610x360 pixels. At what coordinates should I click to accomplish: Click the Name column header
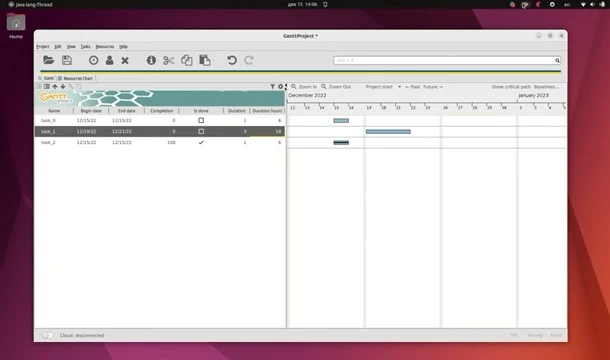(54, 111)
